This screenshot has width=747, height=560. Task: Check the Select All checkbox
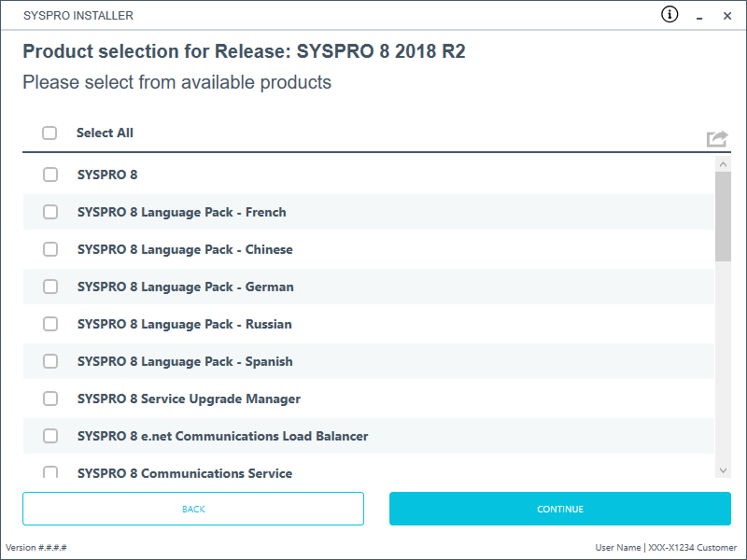(x=49, y=133)
